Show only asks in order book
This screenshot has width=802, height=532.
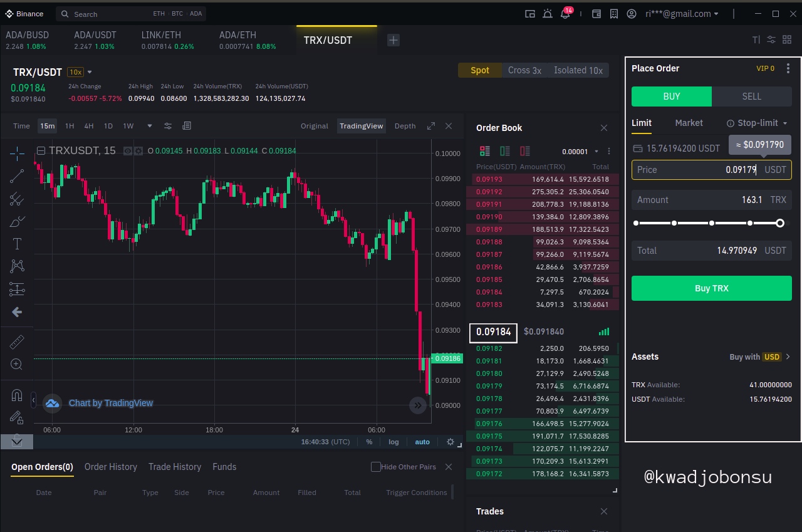click(x=525, y=151)
